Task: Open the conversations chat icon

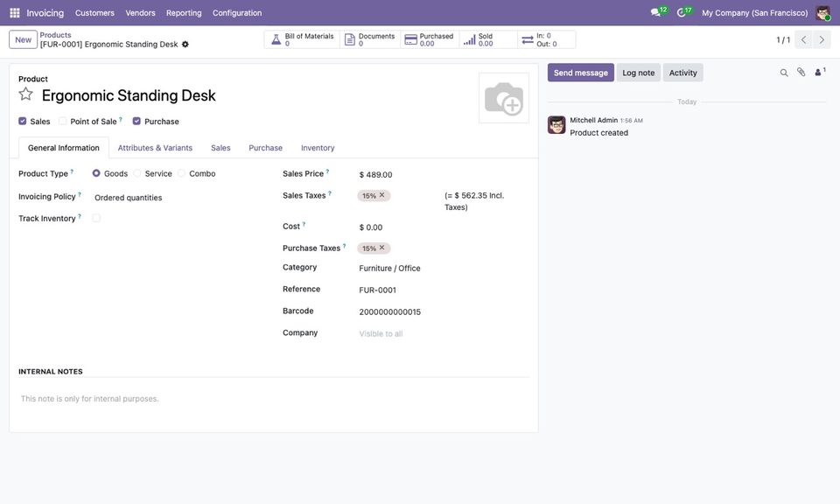Action: click(655, 12)
